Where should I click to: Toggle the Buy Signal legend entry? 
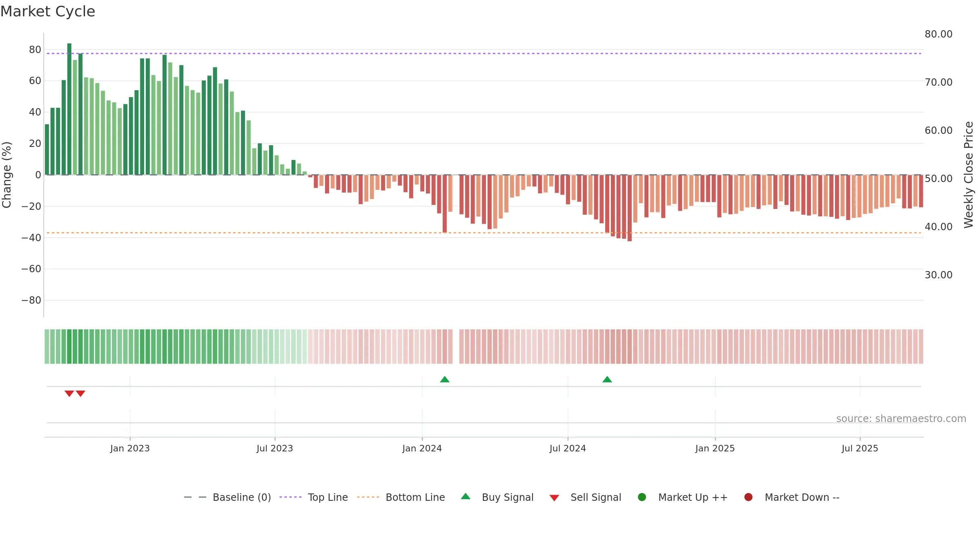pyautogui.click(x=497, y=497)
